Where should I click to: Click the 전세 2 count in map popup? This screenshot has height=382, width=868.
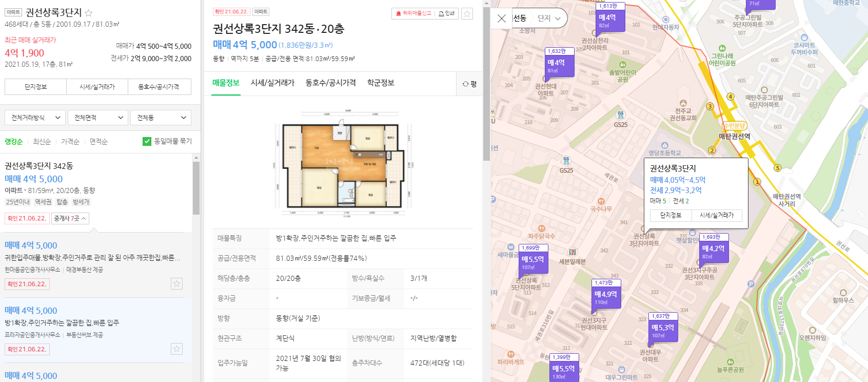[681, 201]
